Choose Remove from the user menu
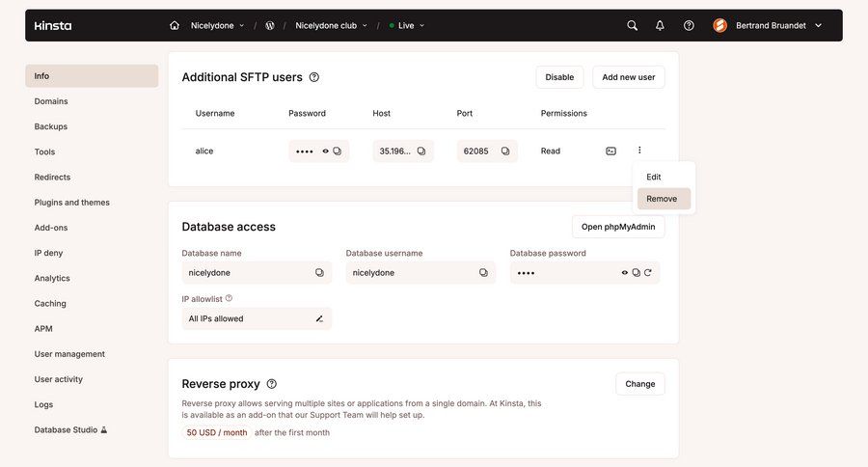The width and height of the screenshot is (868, 467). click(664, 199)
